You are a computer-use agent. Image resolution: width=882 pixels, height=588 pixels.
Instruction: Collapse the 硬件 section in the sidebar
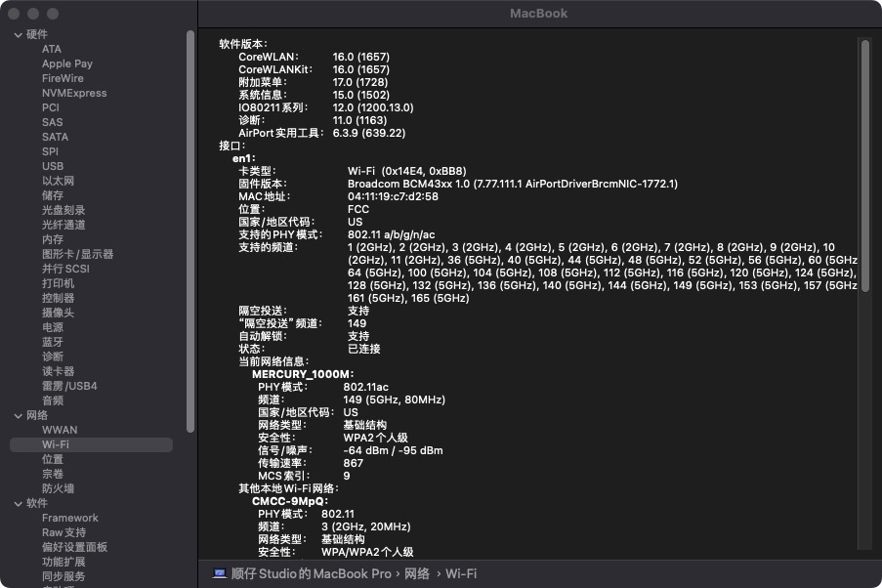coord(17,34)
